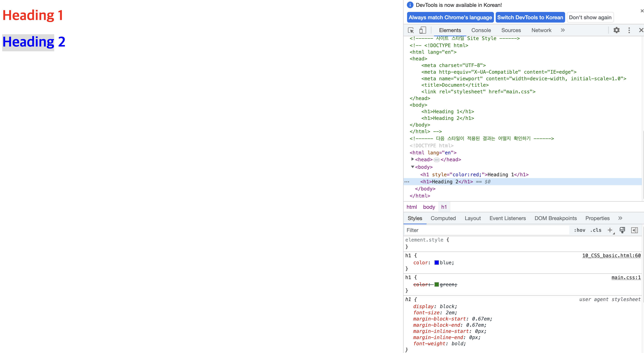Click Switch DevTools to Korean button
This screenshot has height=353, width=644.
(530, 17)
